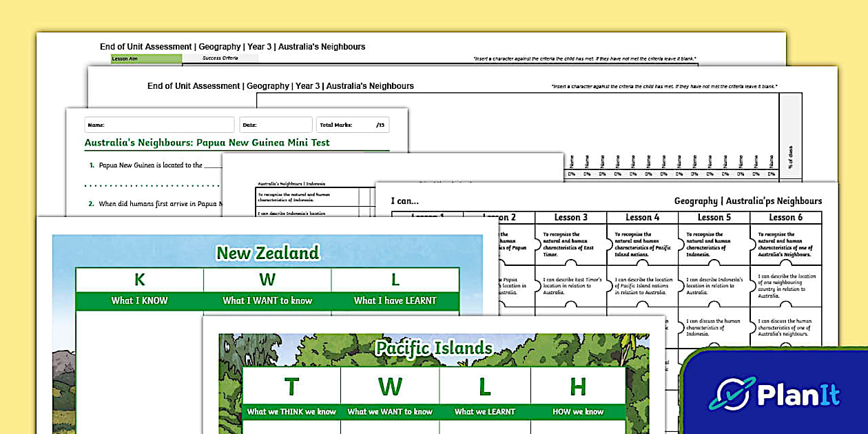Mark the Lesson 6 'discuss human characteristics' puzzle box

[x=785, y=326]
